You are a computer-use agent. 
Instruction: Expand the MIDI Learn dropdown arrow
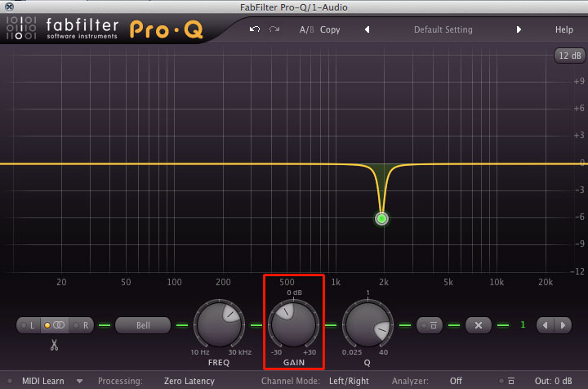[x=80, y=381]
